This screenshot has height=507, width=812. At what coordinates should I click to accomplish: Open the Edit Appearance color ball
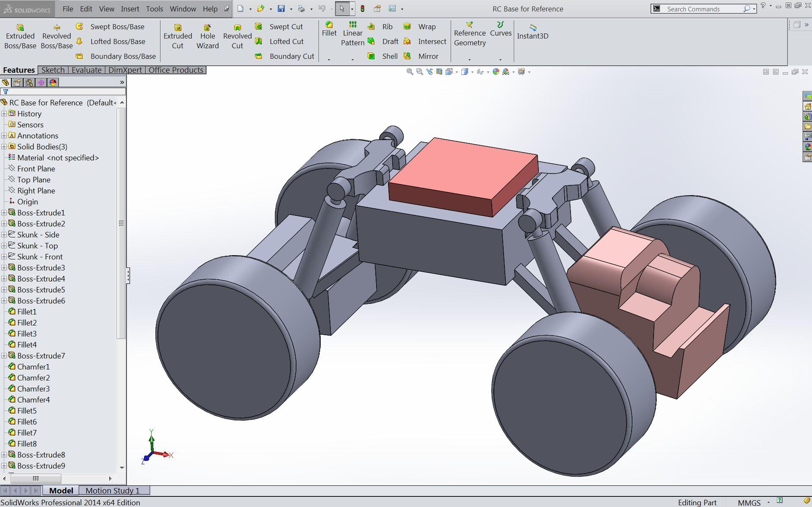click(x=496, y=72)
